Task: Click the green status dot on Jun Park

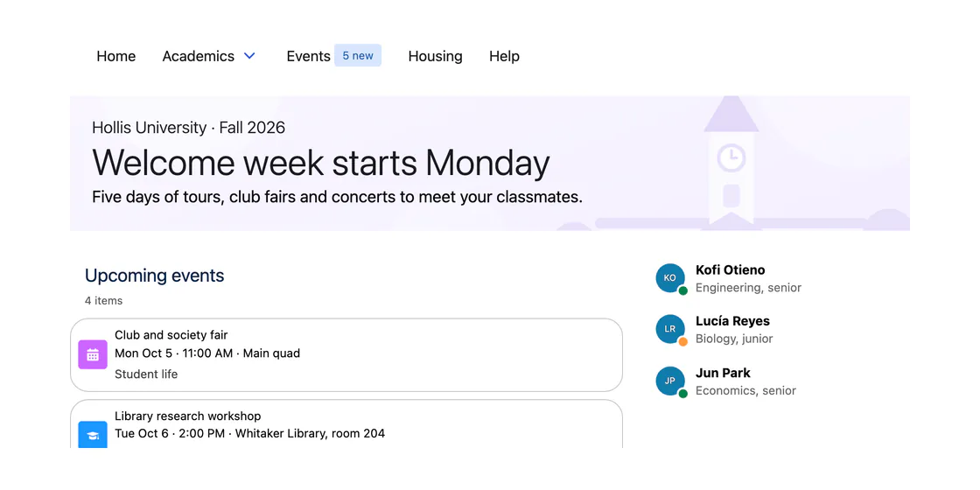Action: pyautogui.click(x=683, y=394)
